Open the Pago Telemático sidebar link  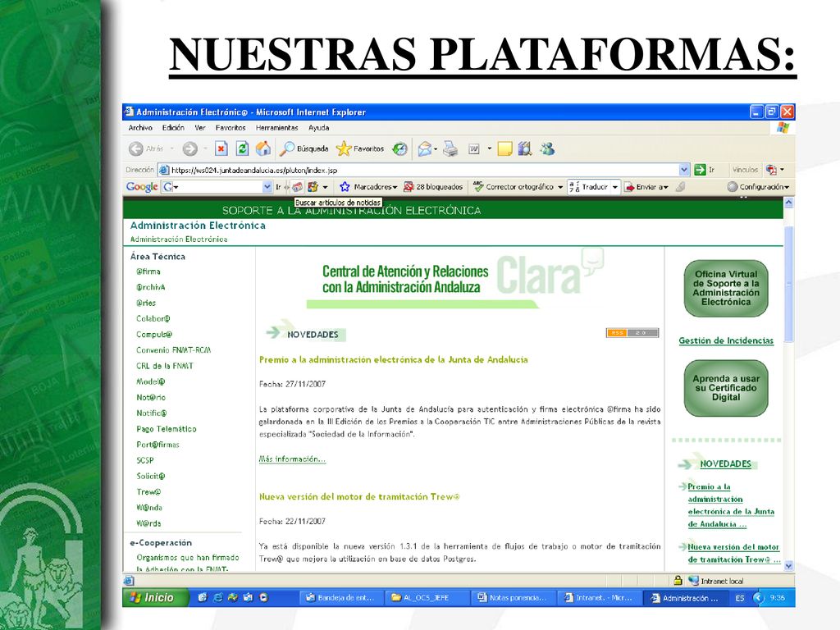167,428
